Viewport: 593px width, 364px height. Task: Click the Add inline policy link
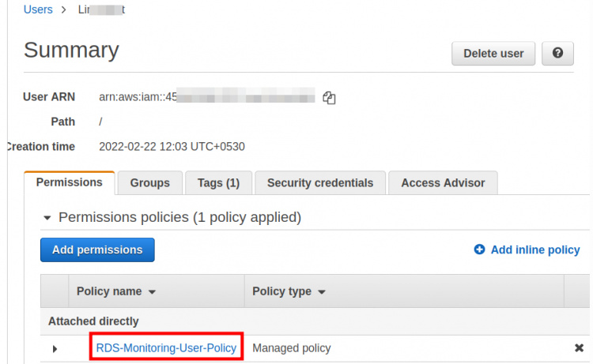click(535, 250)
